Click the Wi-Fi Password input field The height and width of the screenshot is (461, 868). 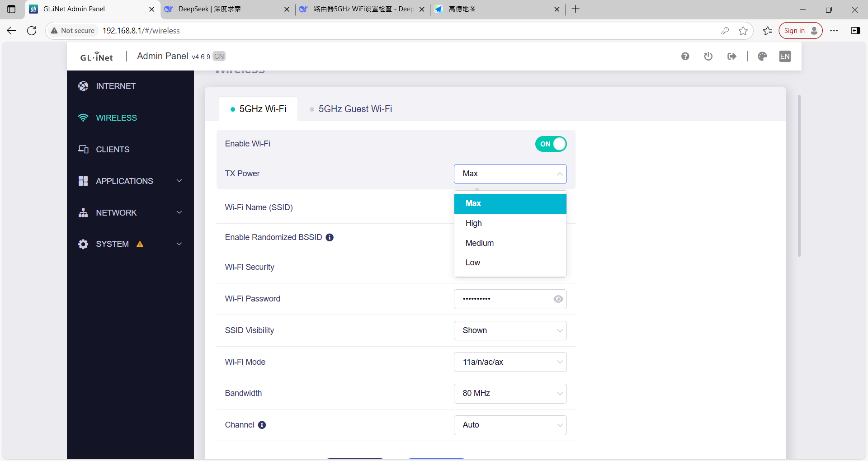click(510, 299)
